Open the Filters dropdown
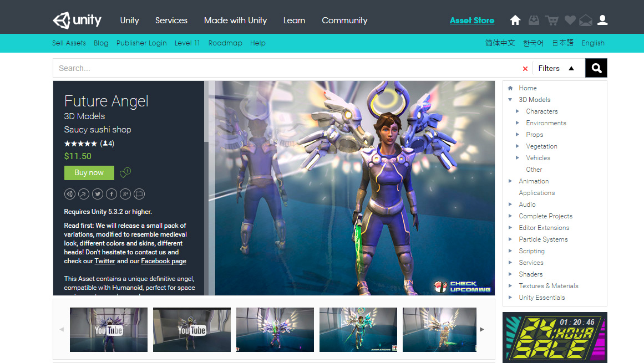 556,69
